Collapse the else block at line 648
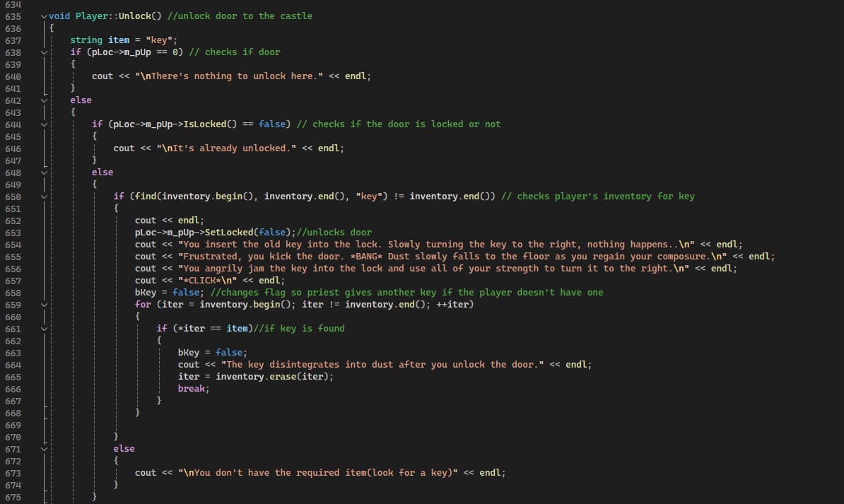The height and width of the screenshot is (504, 844). pyautogui.click(x=44, y=172)
